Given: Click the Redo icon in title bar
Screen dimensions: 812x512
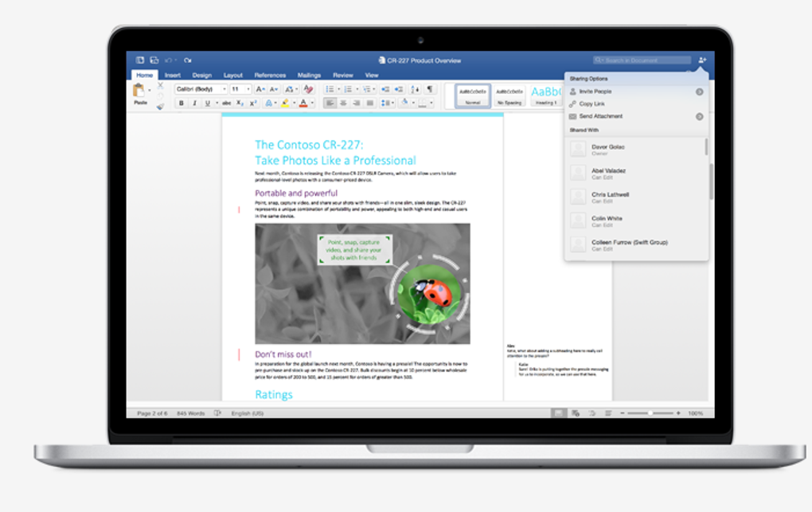Looking at the screenshot, I should tap(187, 60).
